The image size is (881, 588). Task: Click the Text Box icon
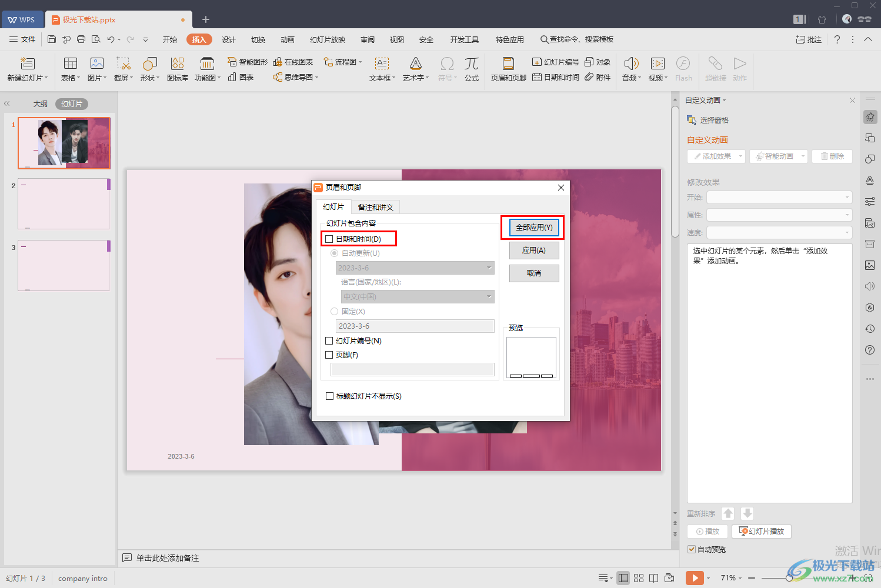[x=382, y=64]
